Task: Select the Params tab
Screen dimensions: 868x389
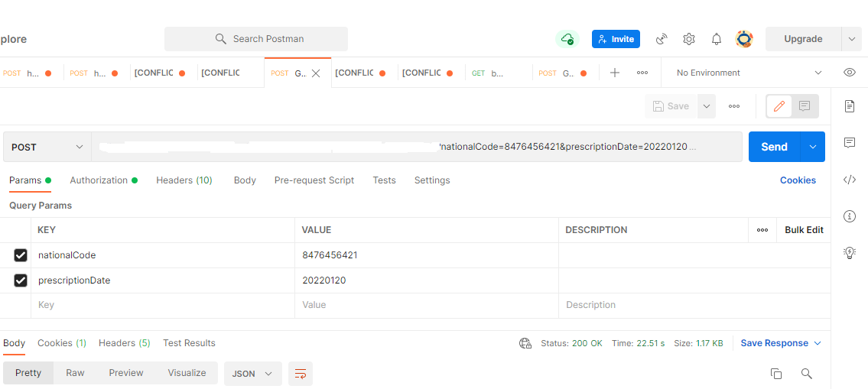Action: tap(30, 180)
